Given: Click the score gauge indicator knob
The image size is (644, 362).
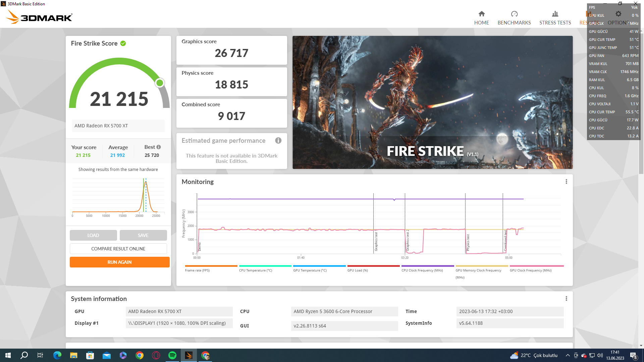Looking at the screenshot, I should point(160,83).
